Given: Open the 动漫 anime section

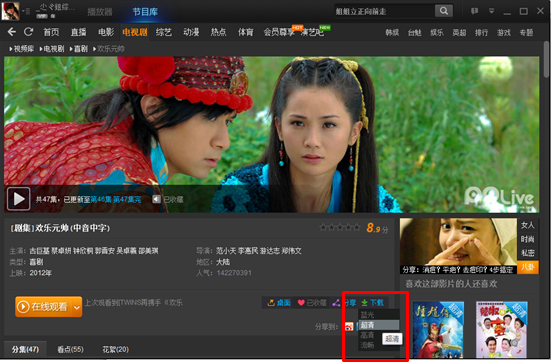Looking at the screenshot, I should pos(191,32).
